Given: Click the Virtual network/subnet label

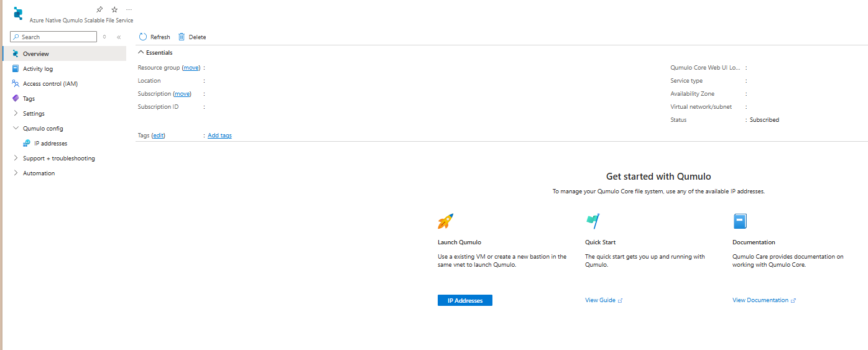Looking at the screenshot, I should [x=701, y=107].
